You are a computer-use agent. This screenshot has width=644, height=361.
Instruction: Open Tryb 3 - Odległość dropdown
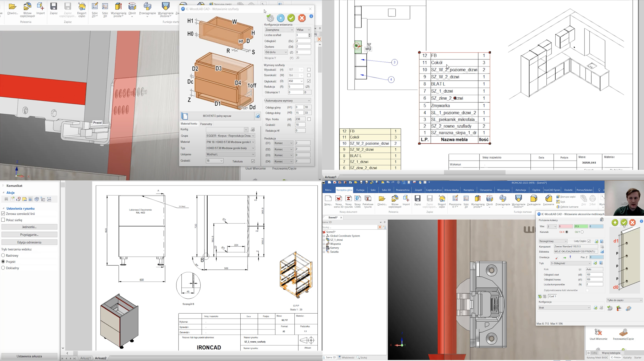571,263
